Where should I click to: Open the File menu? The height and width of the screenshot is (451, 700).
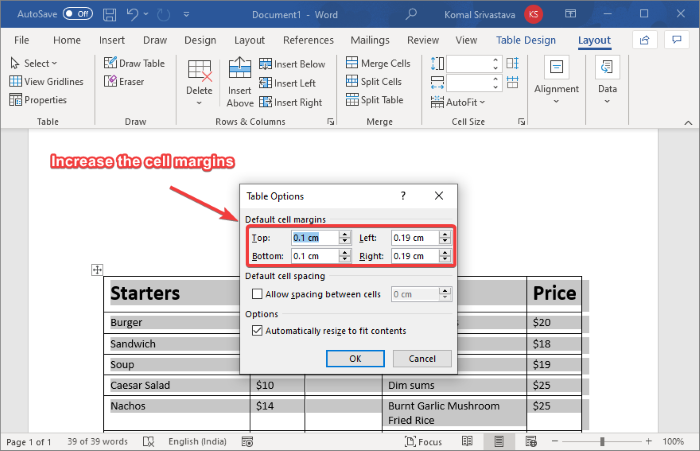point(21,40)
